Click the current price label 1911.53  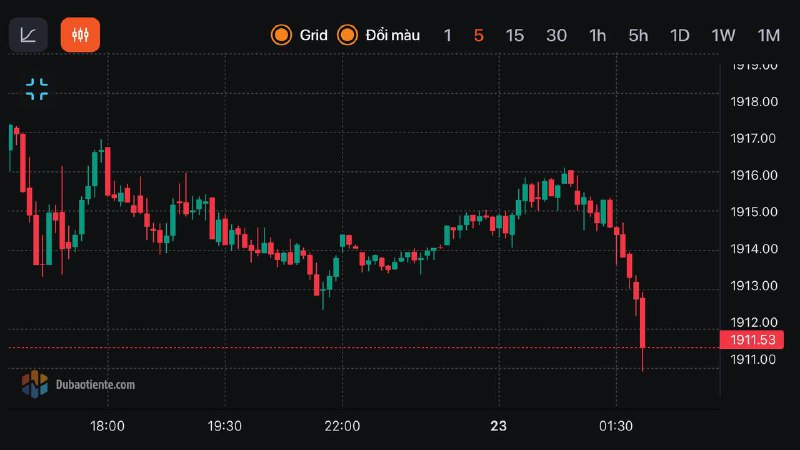(x=751, y=340)
